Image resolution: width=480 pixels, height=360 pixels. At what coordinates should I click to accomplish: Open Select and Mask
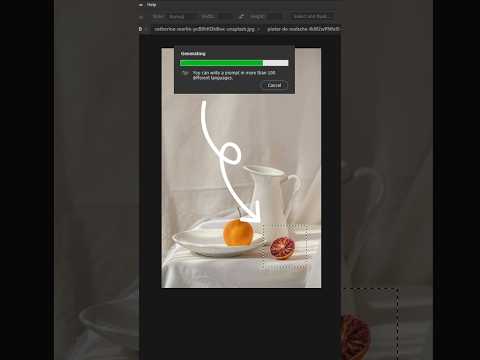coord(312,16)
